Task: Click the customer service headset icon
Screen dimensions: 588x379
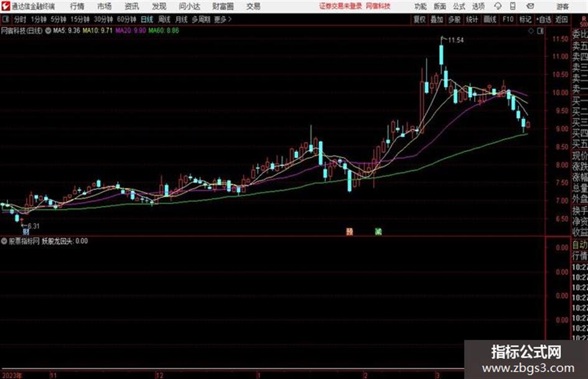Action: coord(498,6)
